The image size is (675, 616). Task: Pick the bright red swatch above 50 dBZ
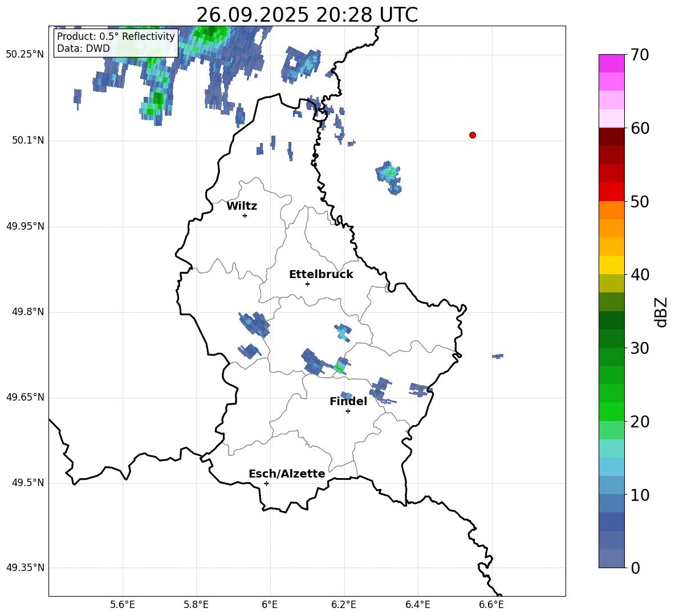click(x=611, y=192)
